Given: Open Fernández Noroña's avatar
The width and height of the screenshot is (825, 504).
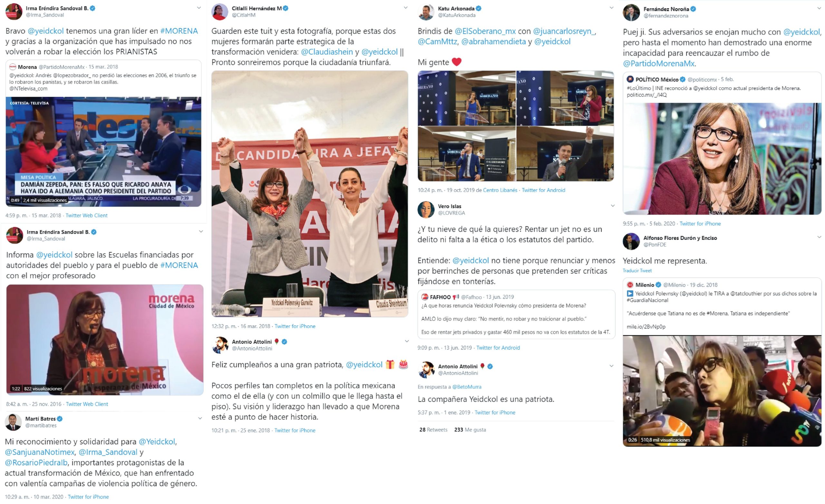Looking at the screenshot, I should click(x=631, y=12).
